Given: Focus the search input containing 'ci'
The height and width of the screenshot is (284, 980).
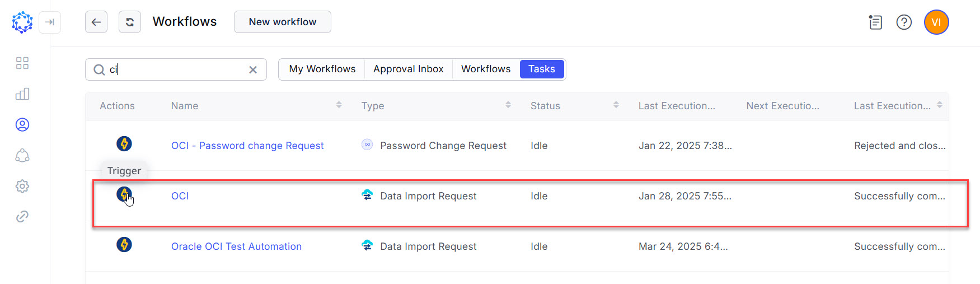Looking at the screenshot, I should tap(176, 69).
